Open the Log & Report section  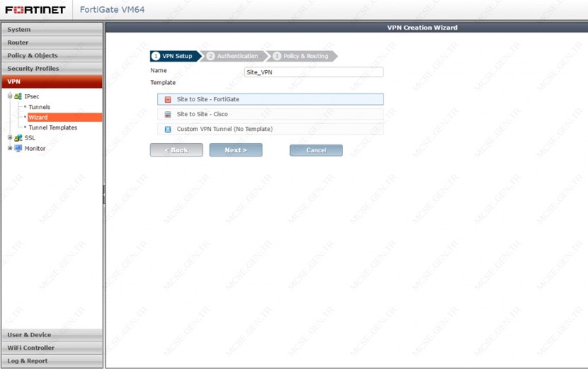[x=52, y=361]
